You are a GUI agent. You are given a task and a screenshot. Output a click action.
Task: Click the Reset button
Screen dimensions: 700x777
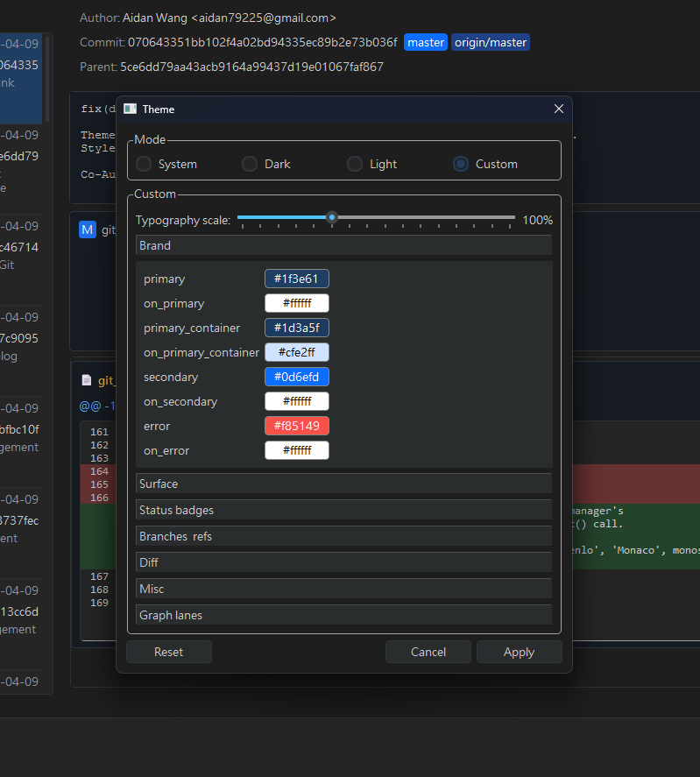tap(168, 652)
